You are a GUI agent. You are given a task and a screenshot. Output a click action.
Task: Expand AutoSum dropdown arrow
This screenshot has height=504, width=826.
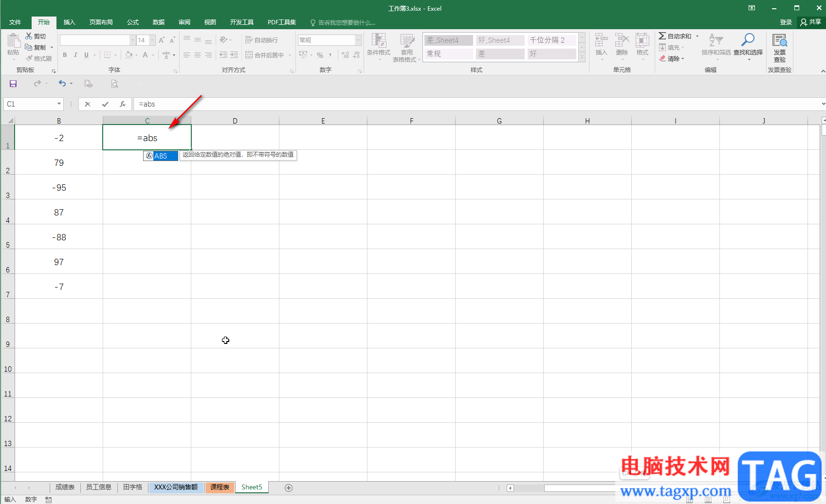click(697, 36)
